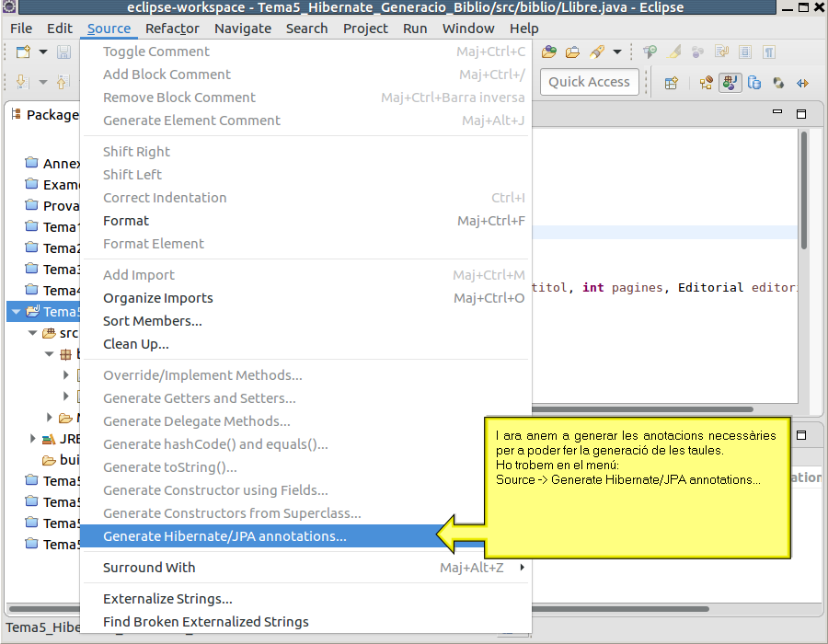The height and width of the screenshot is (644, 828).
Task: Open the File menu
Action: point(21,29)
